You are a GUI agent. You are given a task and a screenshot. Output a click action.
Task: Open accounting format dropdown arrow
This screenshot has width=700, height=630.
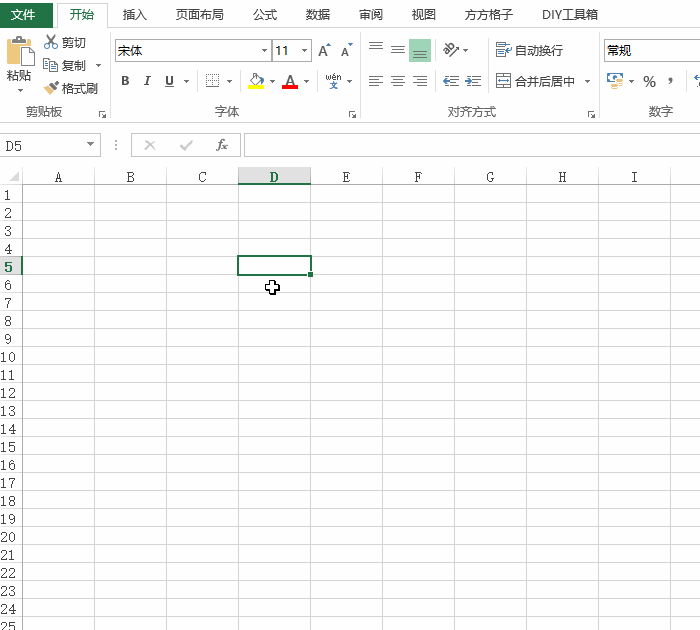click(631, 81)
